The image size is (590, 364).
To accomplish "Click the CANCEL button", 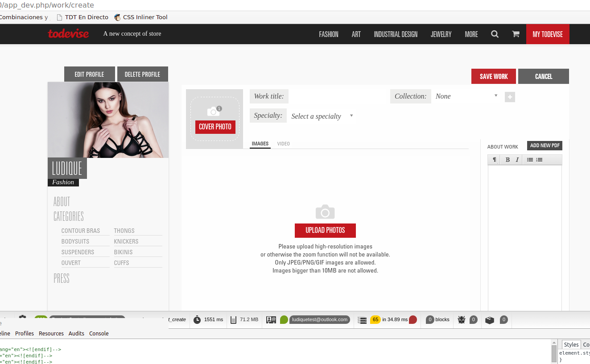I will coord(544,76).
